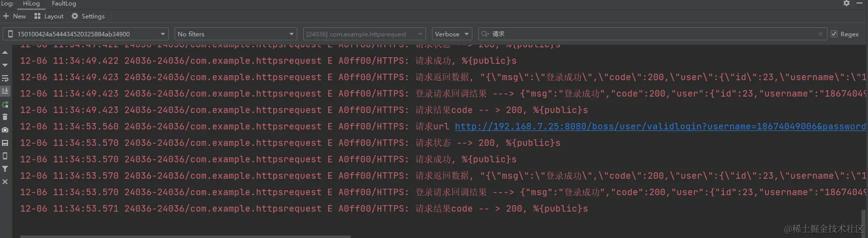Viewport: 868px width, 238px height.
Task: Clear logs with the trash icon
Action: coord(5,117)
